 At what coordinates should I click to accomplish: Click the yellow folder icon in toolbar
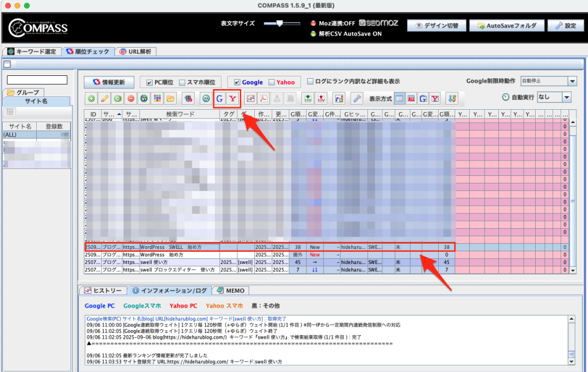(171, 98)
